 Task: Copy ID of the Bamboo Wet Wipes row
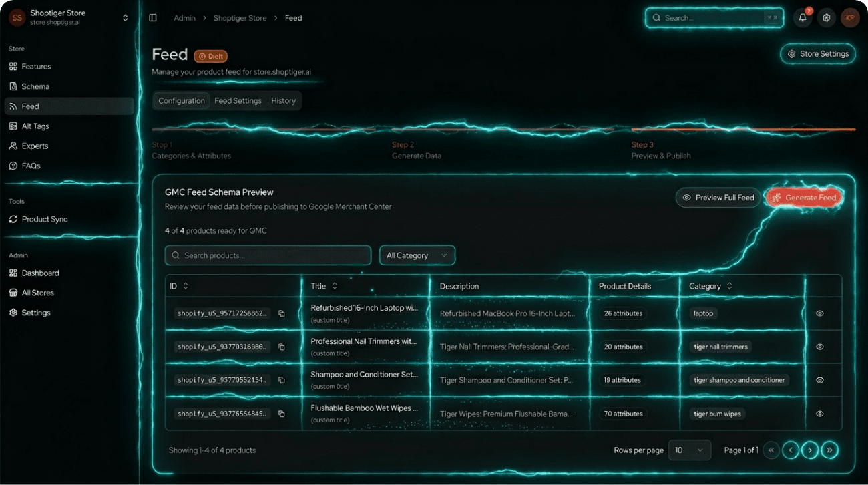tap(282, 414)
